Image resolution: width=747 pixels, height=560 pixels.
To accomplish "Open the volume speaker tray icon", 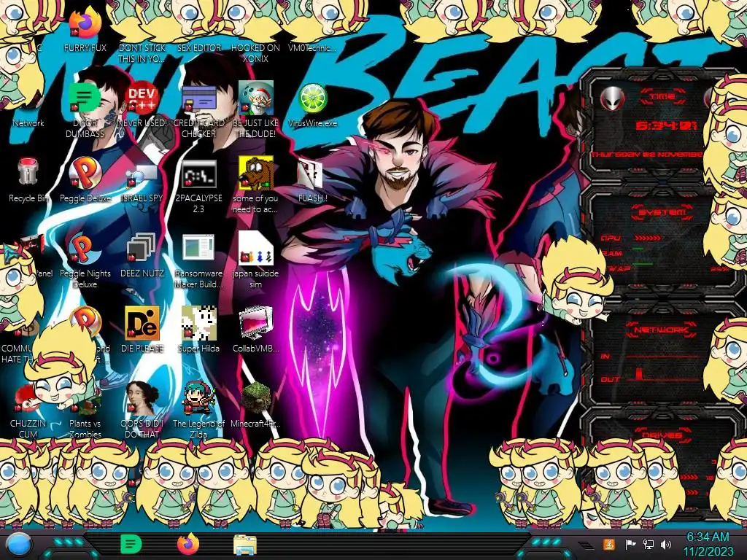I will coord(666,544).
